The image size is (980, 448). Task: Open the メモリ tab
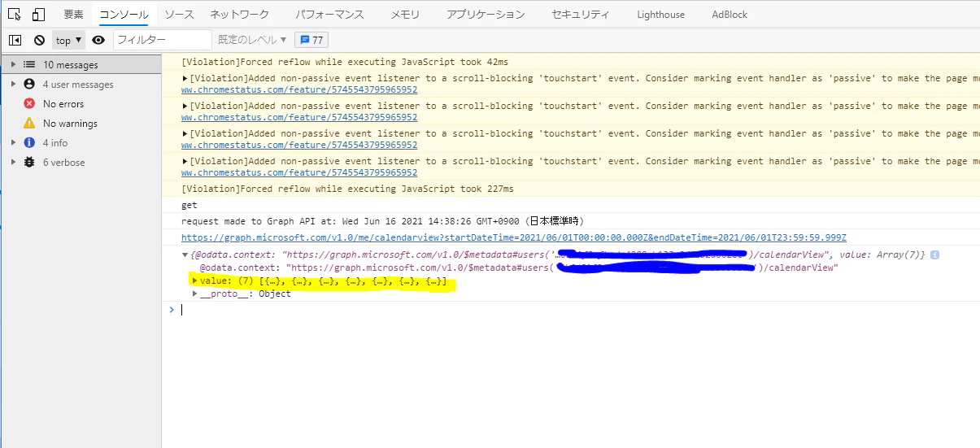coord(405,15)
